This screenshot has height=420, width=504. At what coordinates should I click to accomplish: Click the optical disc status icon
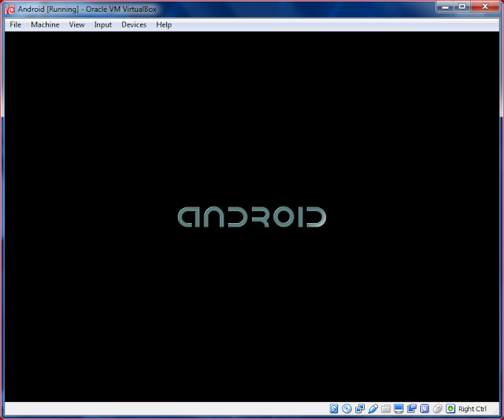[x=346, y=409]
